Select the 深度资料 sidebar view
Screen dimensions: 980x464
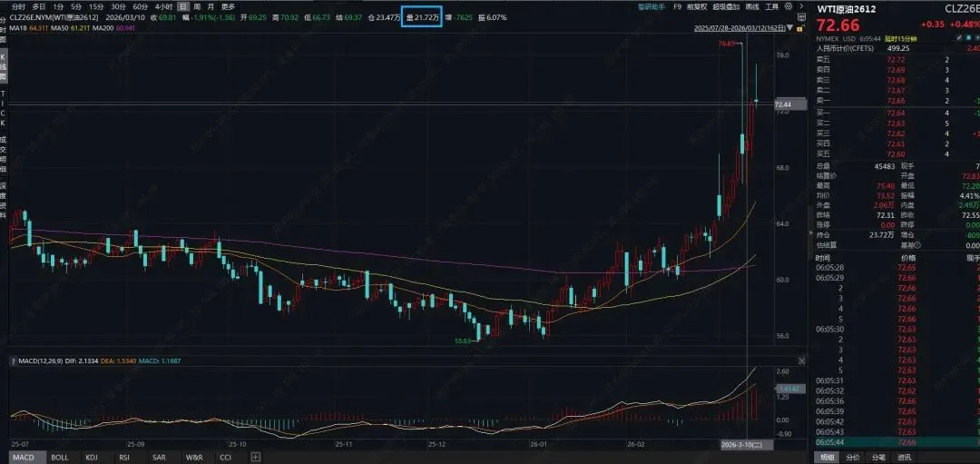[4, 201]
